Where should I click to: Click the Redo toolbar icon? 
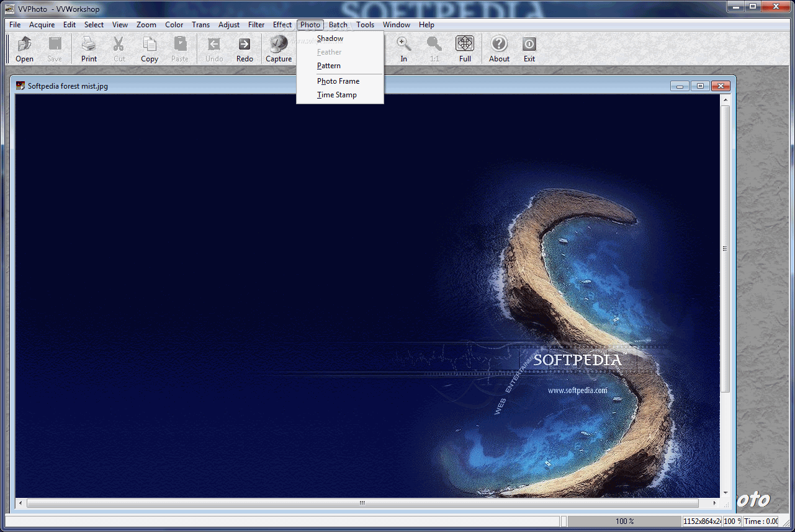245,44
